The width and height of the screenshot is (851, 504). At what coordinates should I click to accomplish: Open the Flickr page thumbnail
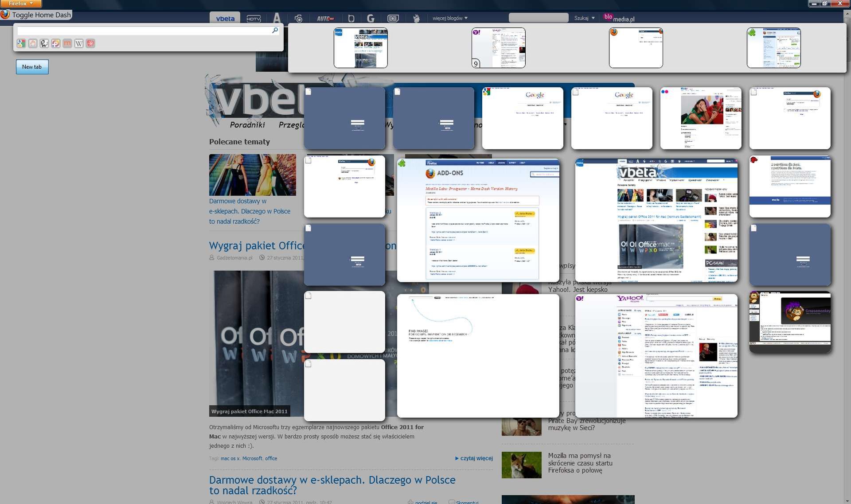coord(701,118)
